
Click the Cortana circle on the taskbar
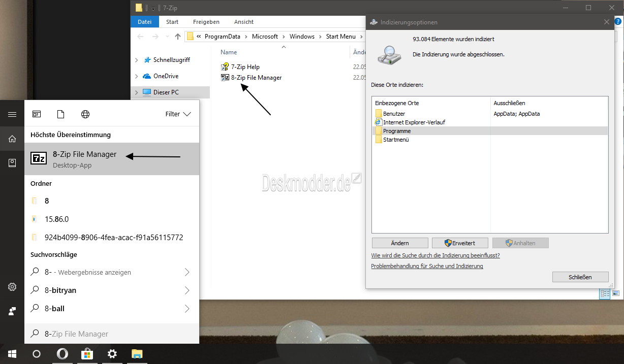[37, 354]
